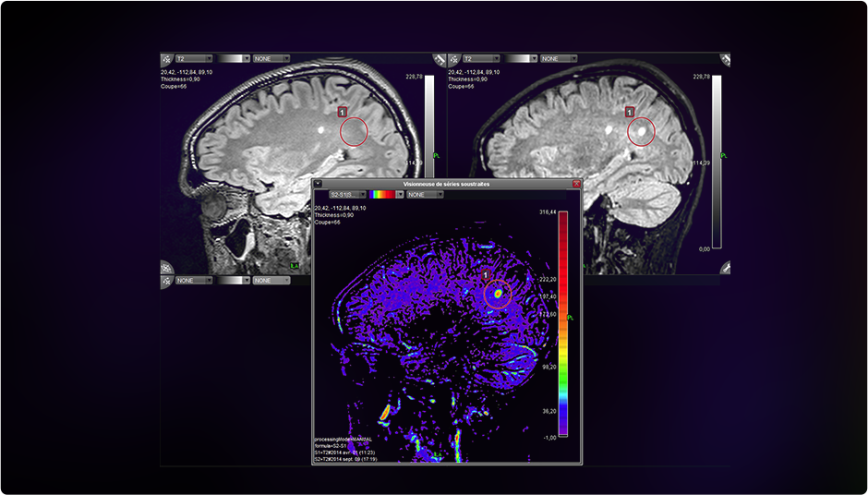The height and width of the screenshot is (495, 868).
Task: Click the top-left corner tool icon of right T2 viewer
Action: click(453, 58)
